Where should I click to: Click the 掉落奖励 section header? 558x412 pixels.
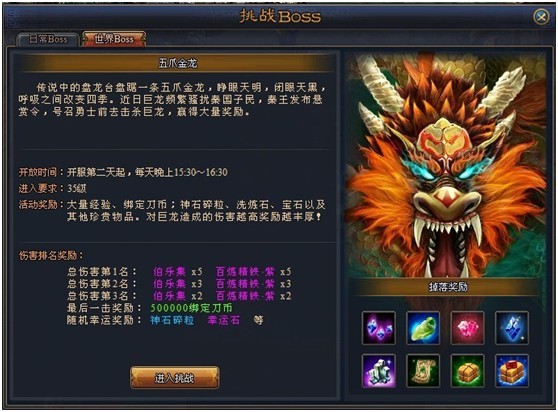tap(448, 287)
